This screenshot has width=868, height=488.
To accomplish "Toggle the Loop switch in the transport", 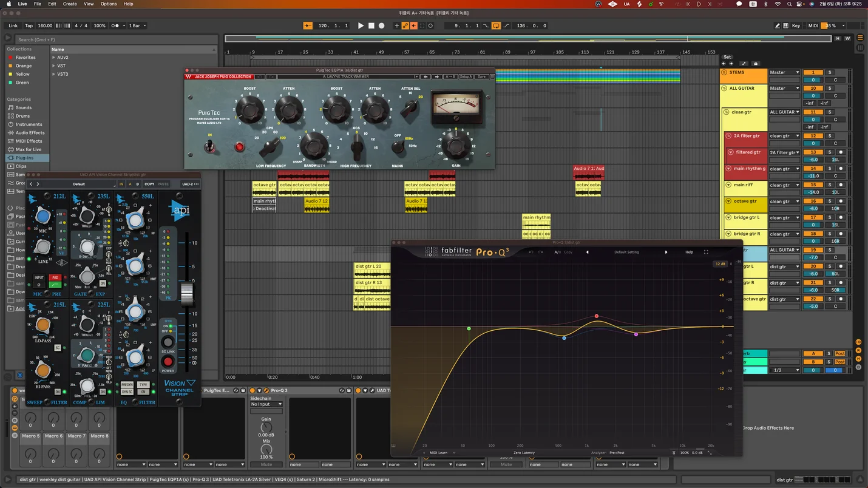I will pos(496,25).
